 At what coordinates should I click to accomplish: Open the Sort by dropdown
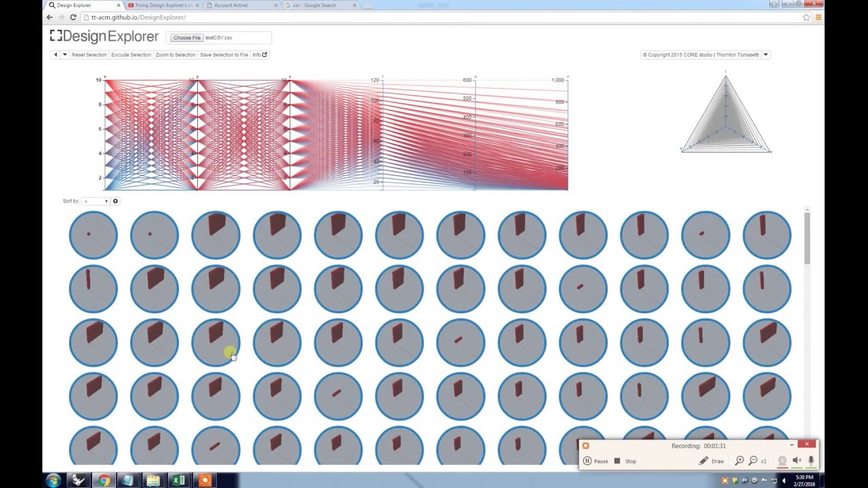96,201
